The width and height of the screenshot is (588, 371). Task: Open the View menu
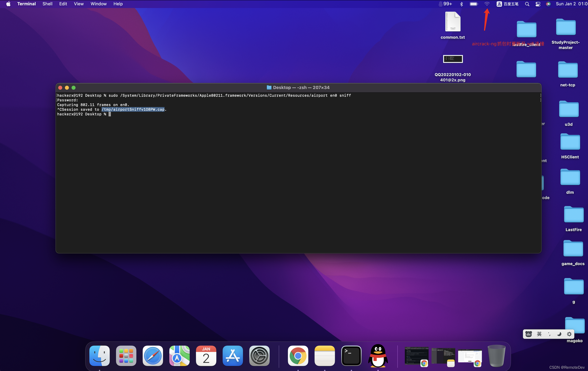[79, 4]
